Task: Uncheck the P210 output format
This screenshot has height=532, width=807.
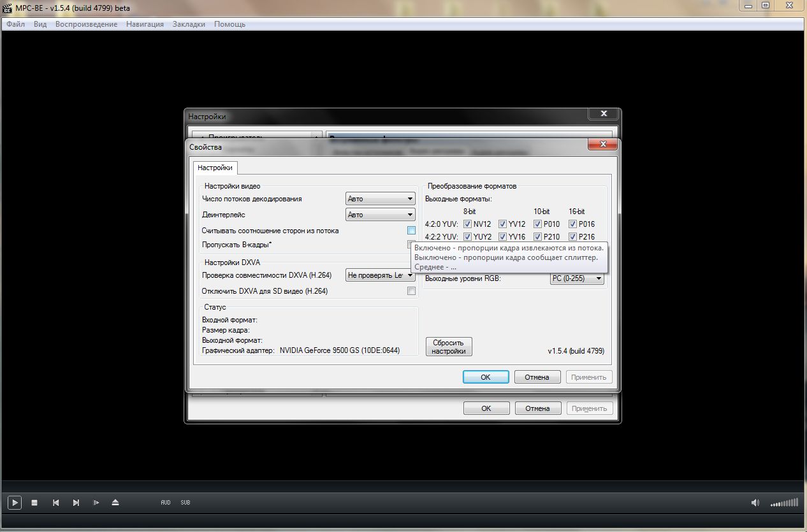Action: click(537, 237)
